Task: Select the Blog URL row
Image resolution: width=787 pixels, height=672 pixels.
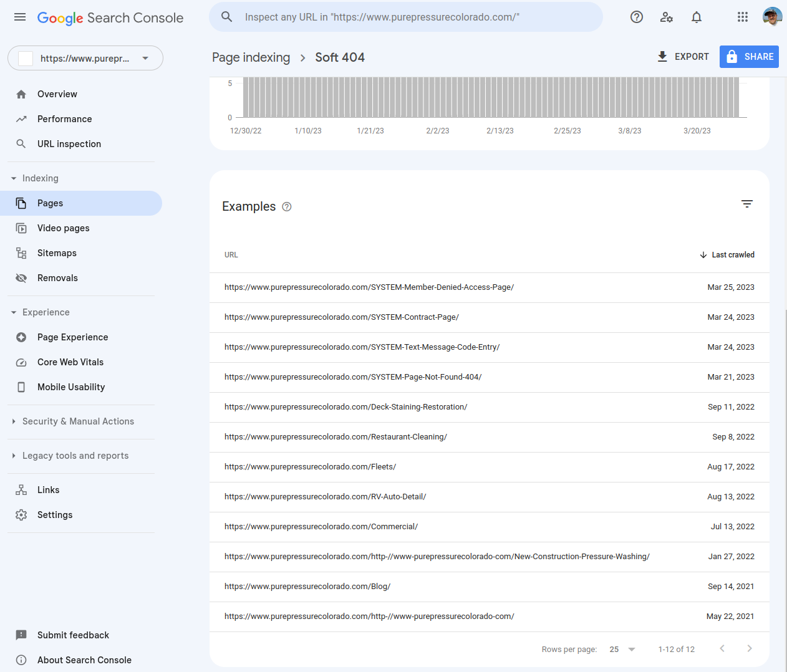Action: pos(490,587)
